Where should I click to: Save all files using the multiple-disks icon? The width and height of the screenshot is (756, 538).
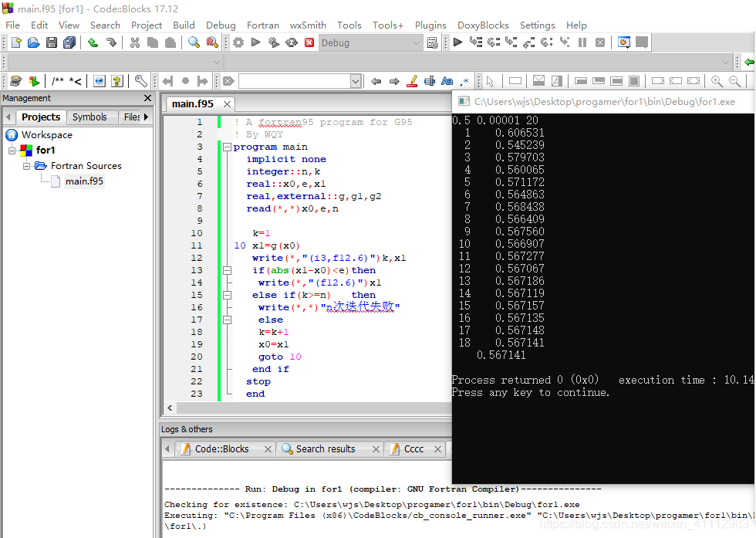tap(69, 42)
